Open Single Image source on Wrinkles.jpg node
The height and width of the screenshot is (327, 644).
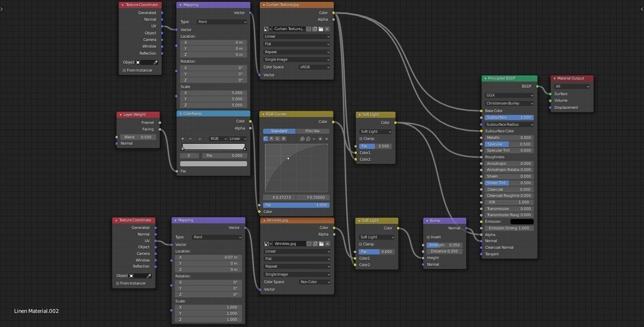tap(297, 275)
